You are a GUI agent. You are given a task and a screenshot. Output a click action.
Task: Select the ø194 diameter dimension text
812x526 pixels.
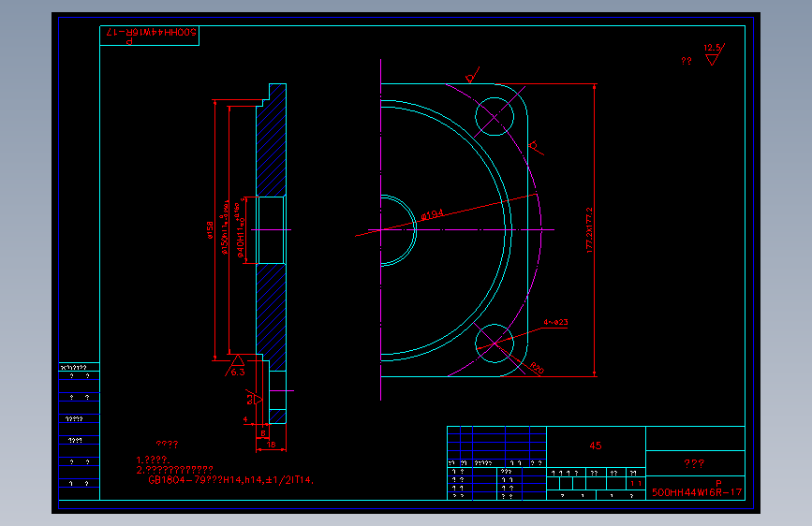coord(432,214)
